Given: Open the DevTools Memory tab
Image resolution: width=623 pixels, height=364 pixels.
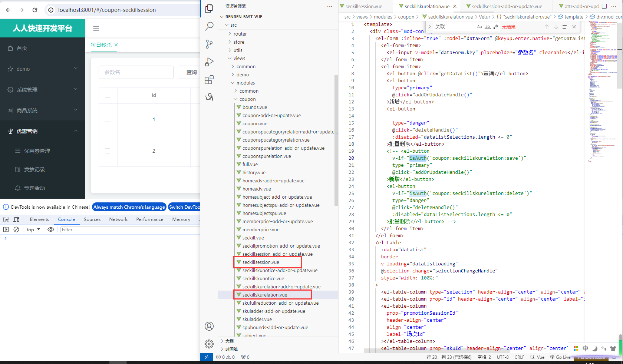Looking at the screenshot, I should coord(181,219).
